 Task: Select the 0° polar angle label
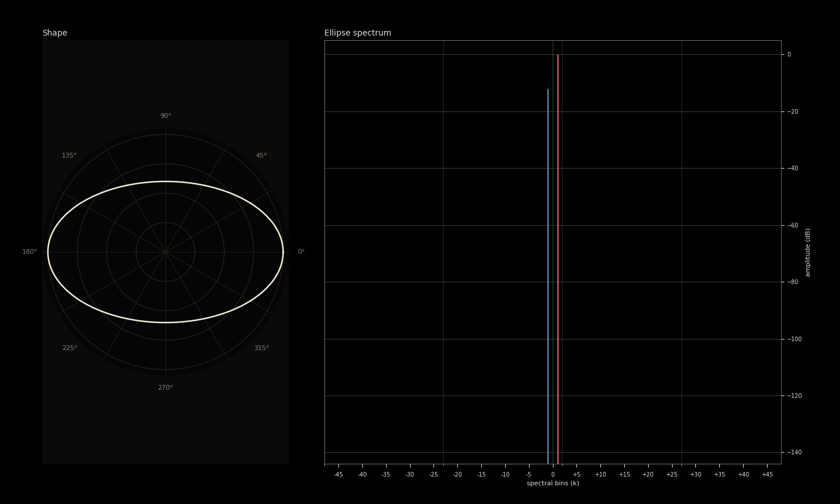301,252
